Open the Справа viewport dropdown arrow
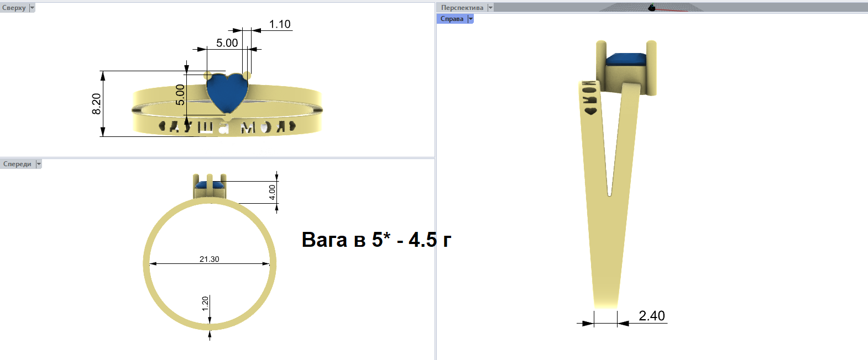The width and height of the screenshot is (868, 360). [x=470, y=19]
